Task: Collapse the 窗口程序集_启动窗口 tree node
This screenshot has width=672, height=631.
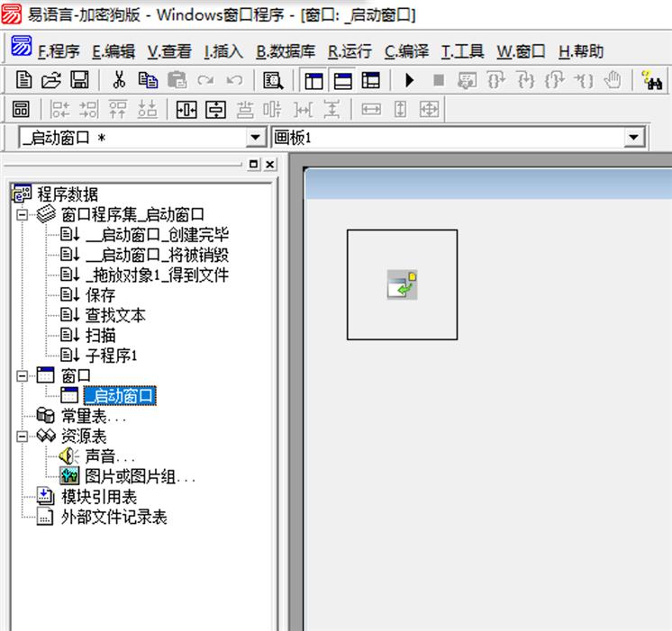Action: coord(22,214)
